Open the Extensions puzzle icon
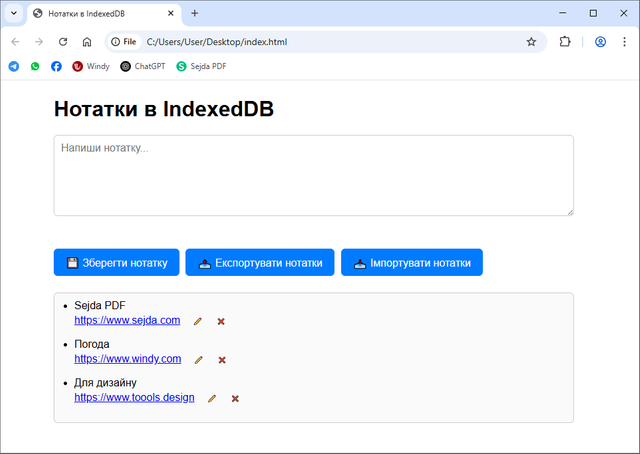This screenshot has height=454, width=640. pyautogui.click(x=565, y=42)
